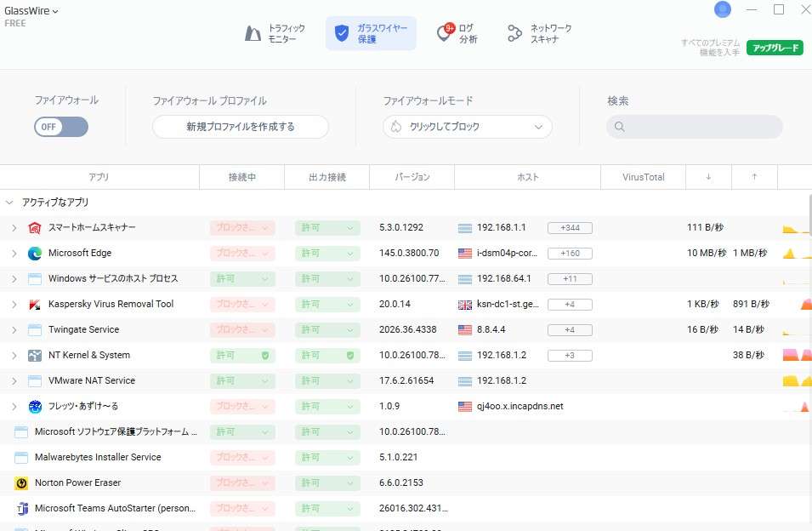Click 新規プロファイルを作成する button
This screenshot has width=812, height=531.
[241, 125]
